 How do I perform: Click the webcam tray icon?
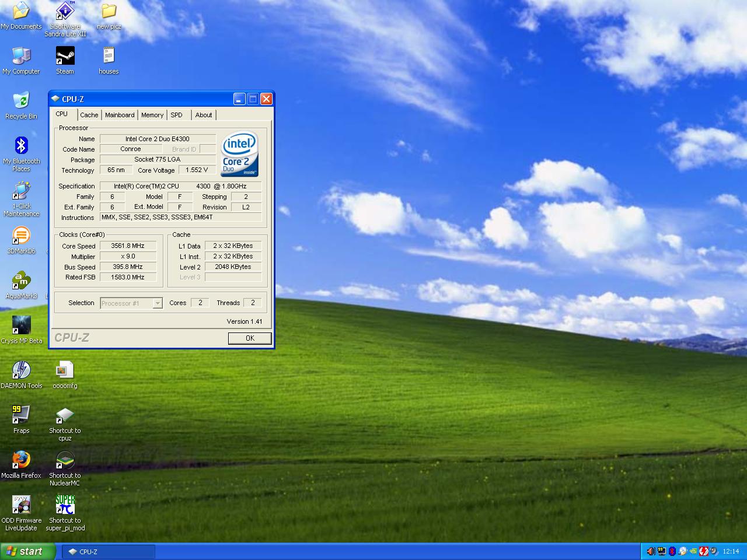tap(714, 551)
